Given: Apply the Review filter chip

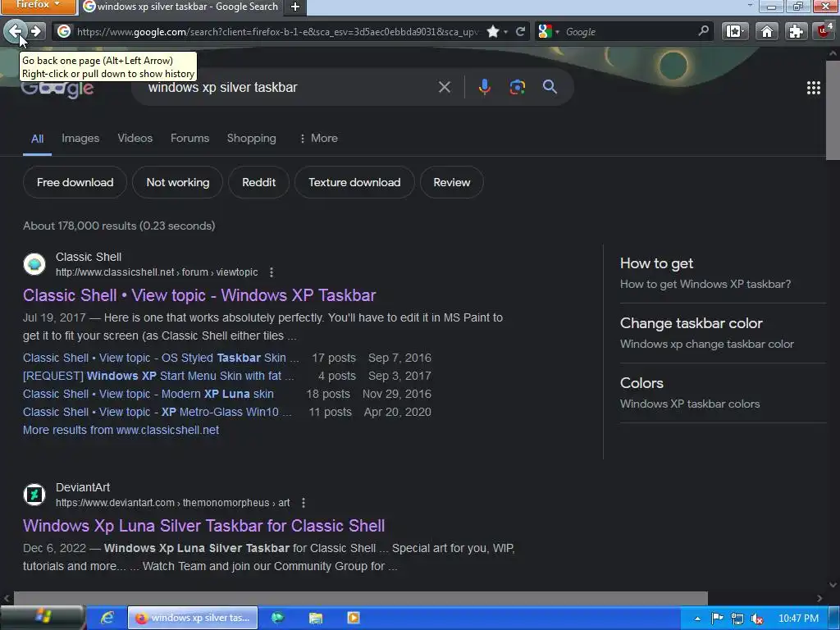Looking at the screenshot, I should point(452,182).
